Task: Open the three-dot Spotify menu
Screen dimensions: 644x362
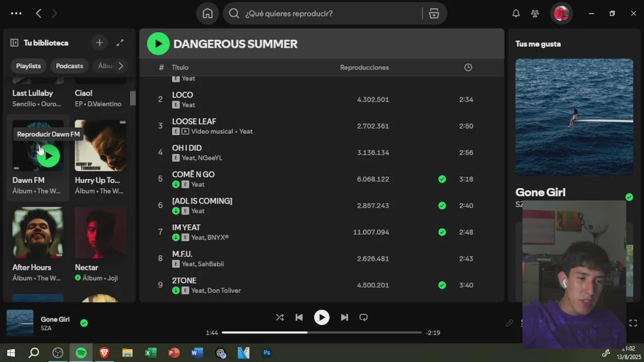Action: pyautogui.click(x=16, y=14)
